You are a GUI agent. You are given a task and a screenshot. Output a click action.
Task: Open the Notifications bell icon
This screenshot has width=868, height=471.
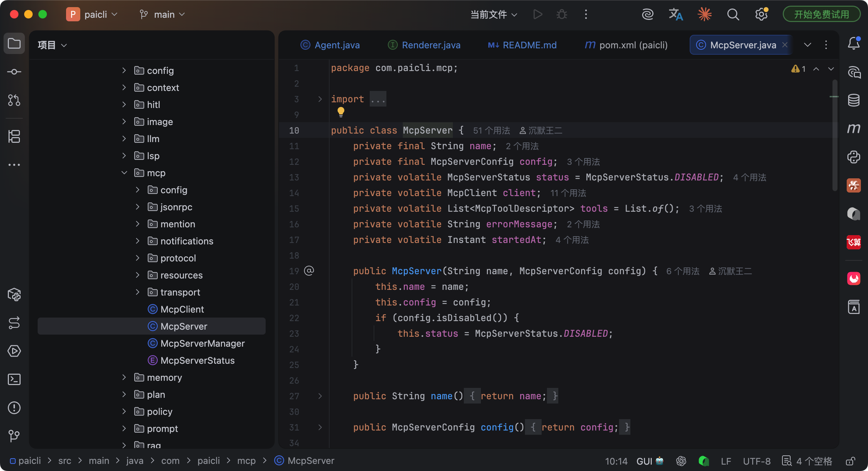[854, 44]
